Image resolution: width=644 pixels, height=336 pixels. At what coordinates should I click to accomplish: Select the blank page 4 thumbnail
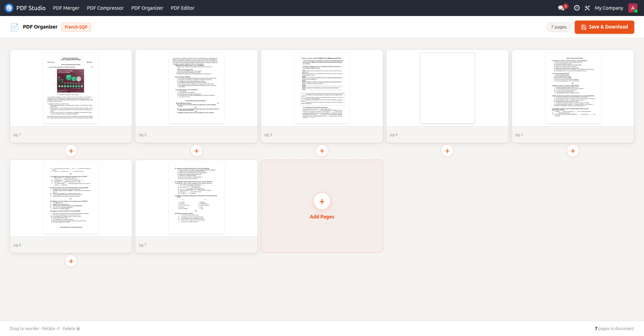447,88
